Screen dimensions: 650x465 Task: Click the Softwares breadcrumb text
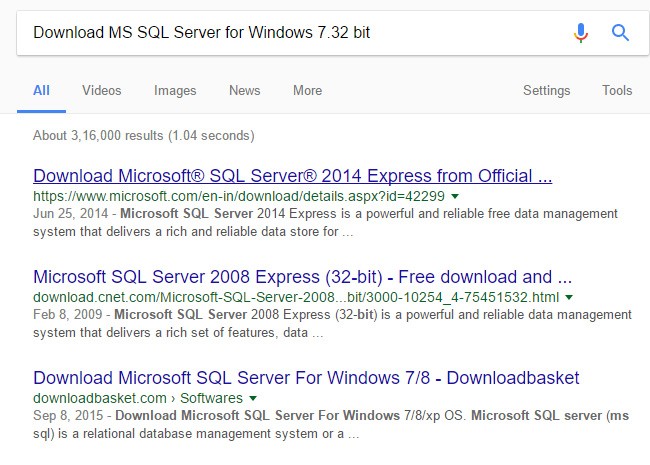coord(211,398)
